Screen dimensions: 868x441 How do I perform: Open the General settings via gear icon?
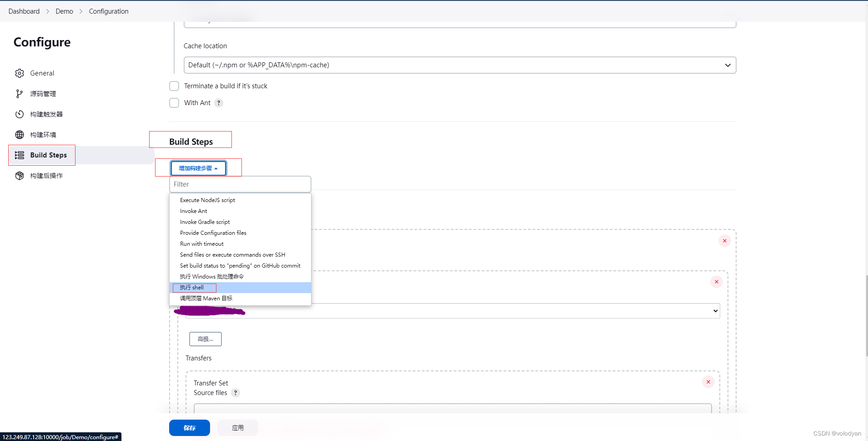(20, 73)
